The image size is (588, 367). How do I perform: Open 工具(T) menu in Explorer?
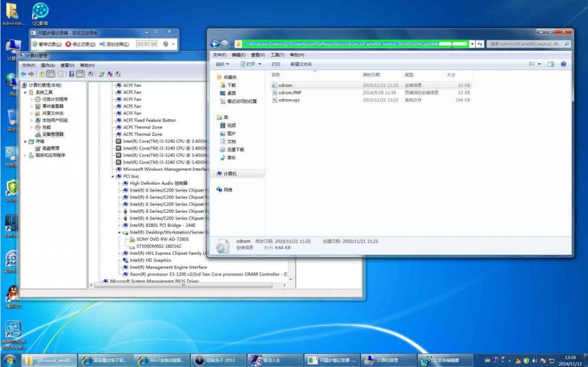pyautogui.click(x=277, y=55)
